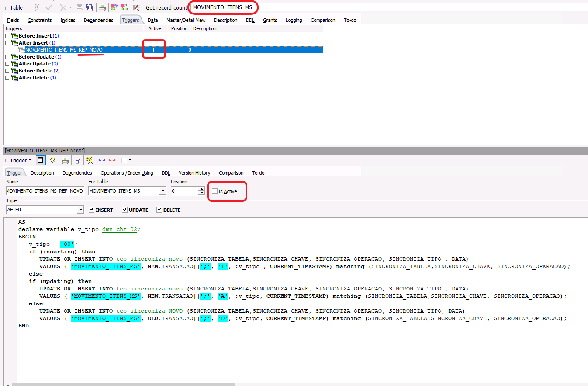588x386 pixels.
Task: Select the Before Delete (2) tree node
Action: pos(39,71)
